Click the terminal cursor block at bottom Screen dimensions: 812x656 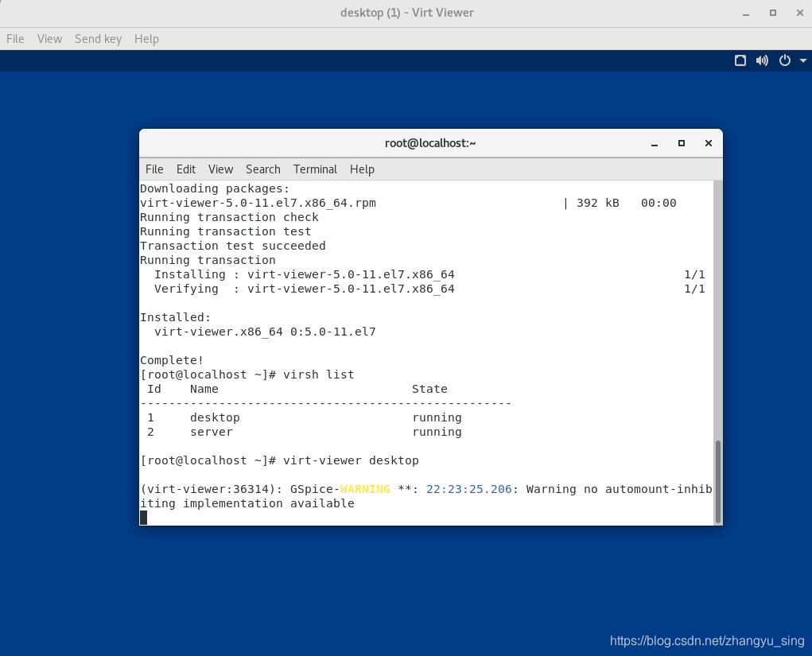(143, 518)
